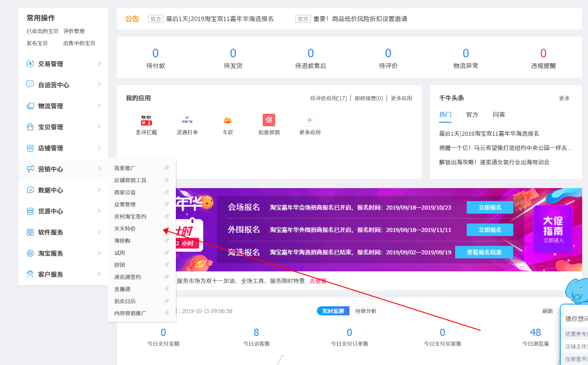Viewport: 588px width, 365px height.
Task: Expand the 宝贝管理 menu arrow
Action: point(99,127)
